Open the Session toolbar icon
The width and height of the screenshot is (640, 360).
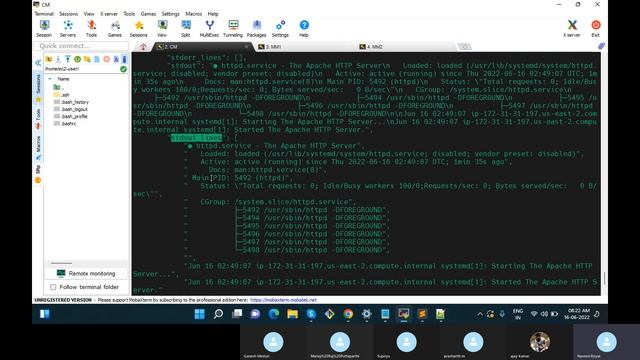44,29
